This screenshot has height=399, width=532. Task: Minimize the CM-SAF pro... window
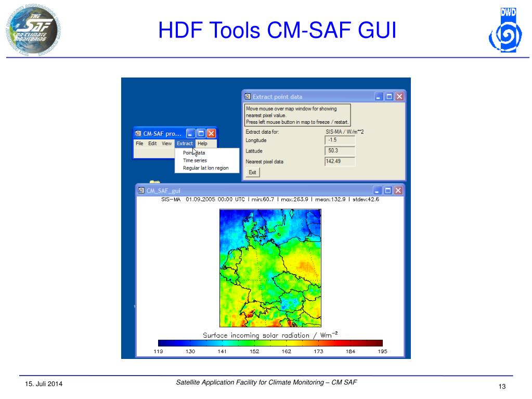pos(190,133)
